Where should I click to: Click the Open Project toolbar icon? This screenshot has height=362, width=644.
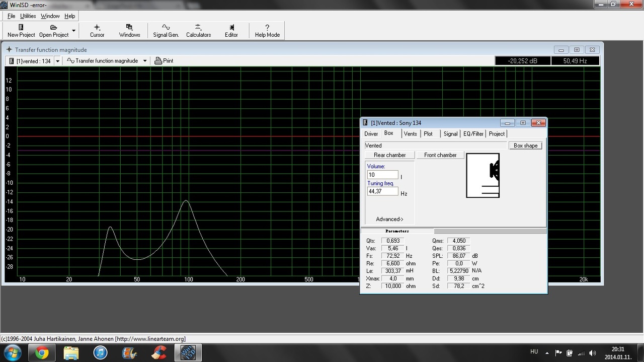click(x=53, y=31)
